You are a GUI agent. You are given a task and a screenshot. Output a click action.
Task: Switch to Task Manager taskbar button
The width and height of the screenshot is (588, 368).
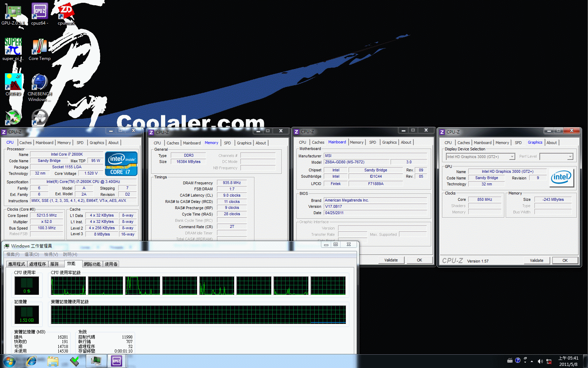tap(96, 361)
